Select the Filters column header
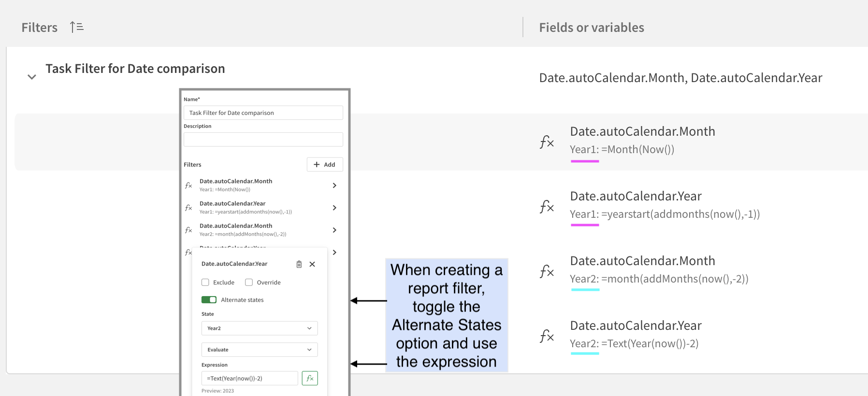 coord(40,28)
